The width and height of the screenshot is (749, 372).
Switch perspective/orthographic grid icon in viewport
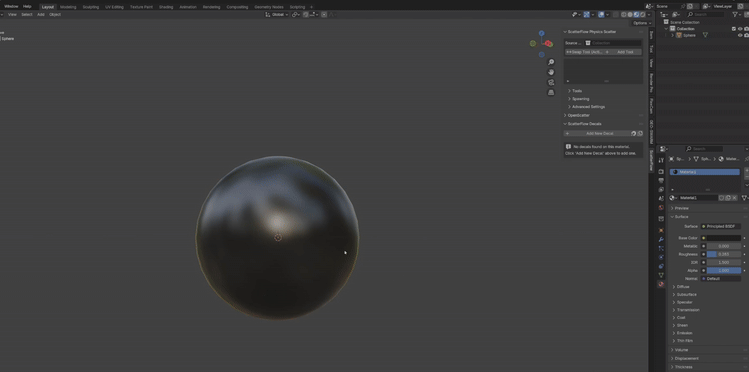(551, 93)
